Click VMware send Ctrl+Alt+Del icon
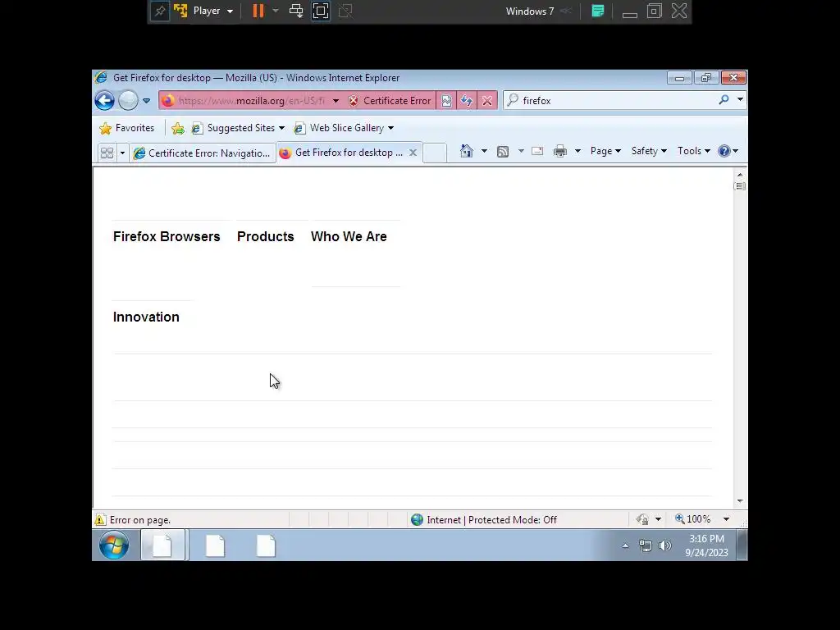The width and height of the screenshot is (840, 630). pos(295,11)
